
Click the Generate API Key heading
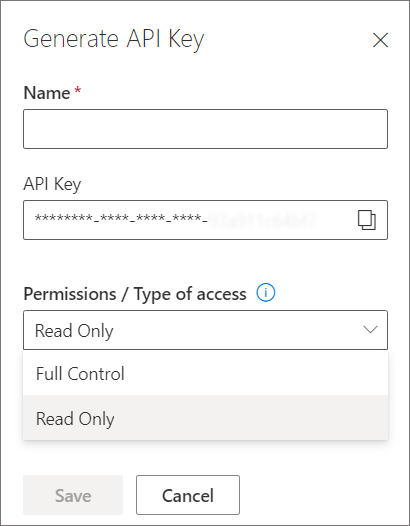114,40
